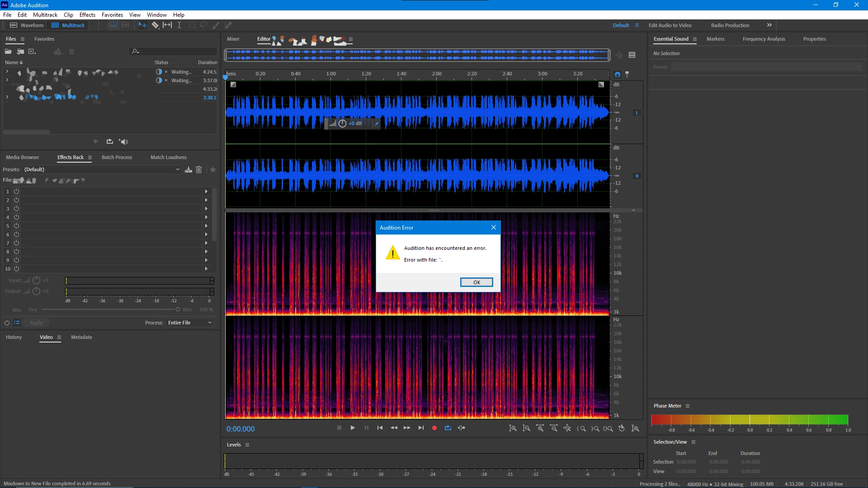Toggle power for effects rack slot 5
This screenshot has width=868, height=488.
(x=16, y=226)
